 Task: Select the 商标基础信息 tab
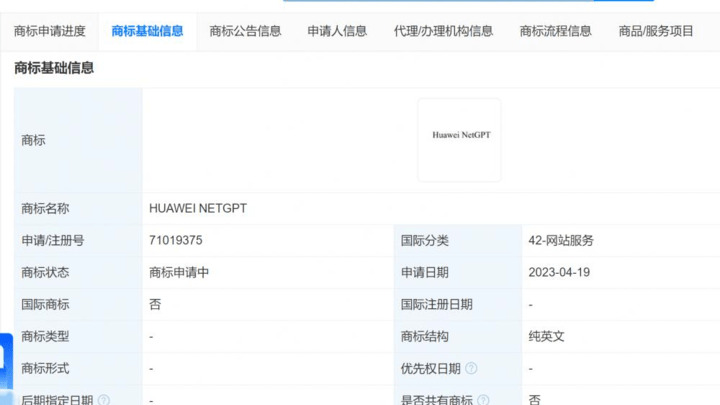[x=147, y=31]
